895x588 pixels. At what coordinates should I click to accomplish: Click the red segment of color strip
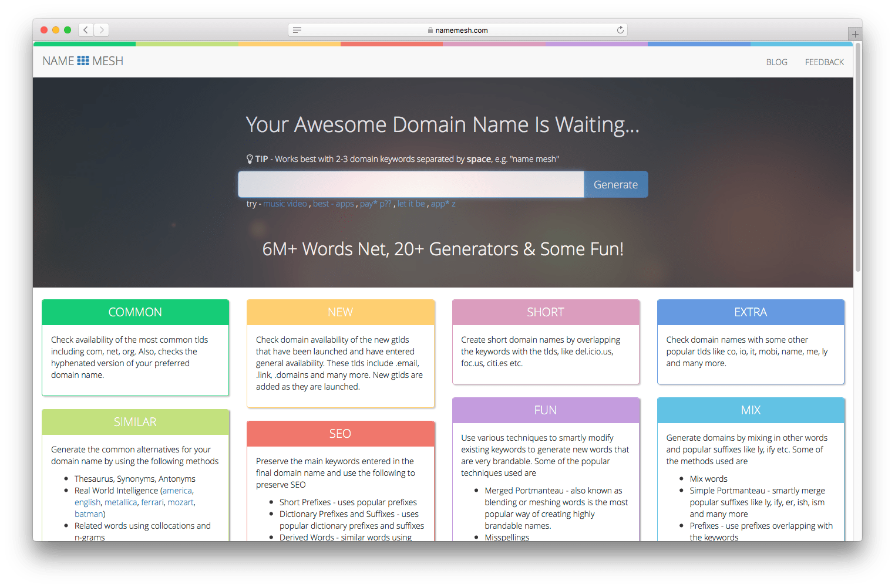(392, 44)
